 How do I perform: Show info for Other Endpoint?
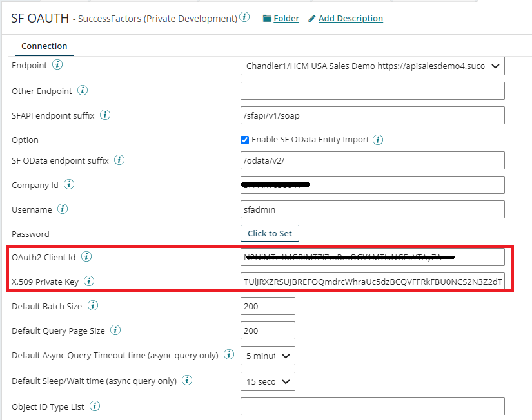83,91
